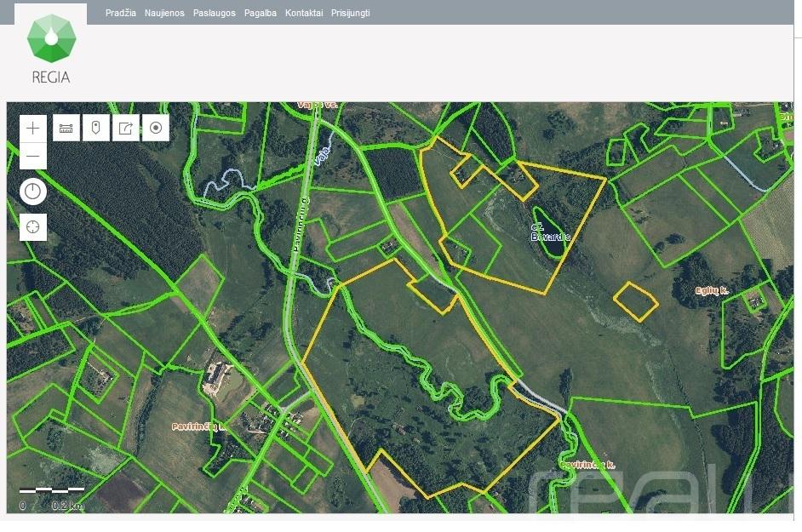Click the small yellow parcel near Eglių k.

pos(635,301)
